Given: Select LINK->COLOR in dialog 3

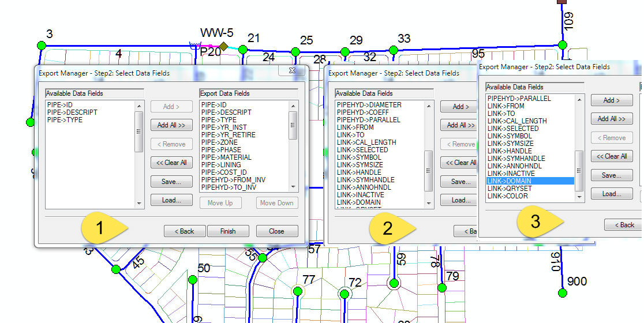Looking at the screenshot, I should (508, 196).
